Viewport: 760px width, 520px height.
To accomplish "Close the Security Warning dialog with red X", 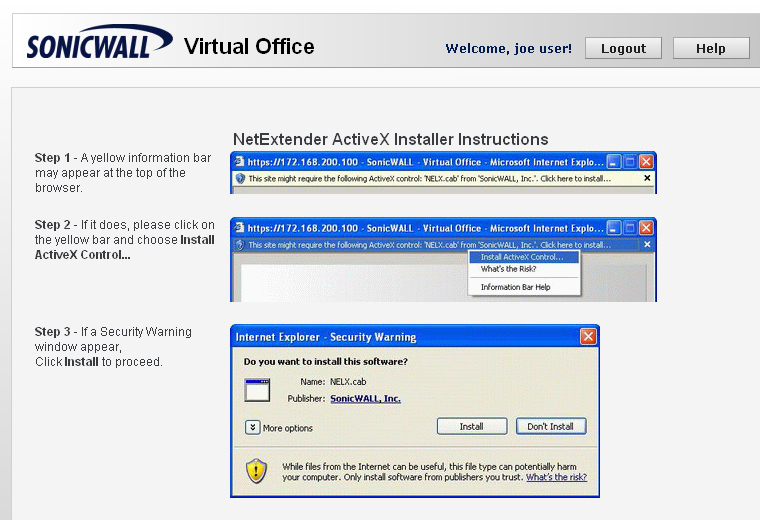I will [588, 336].
